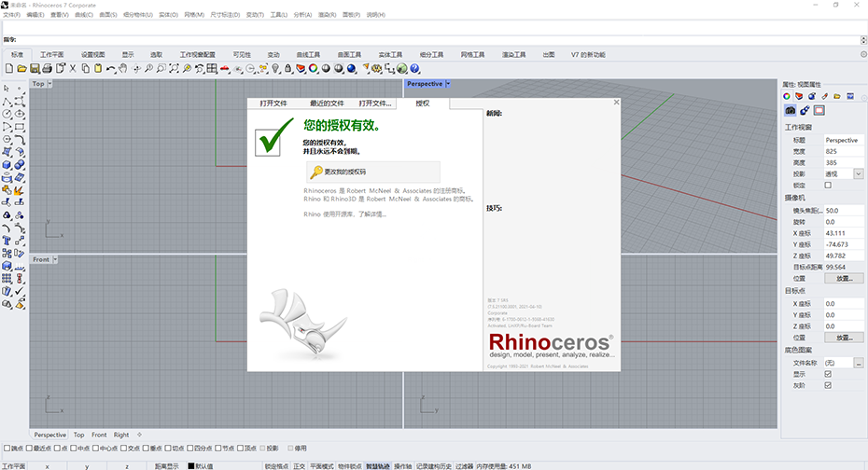Click the 更改我的授权码 button
This screenshot has width=868, height=470.
pyautogui.click(x=373, y=172)
